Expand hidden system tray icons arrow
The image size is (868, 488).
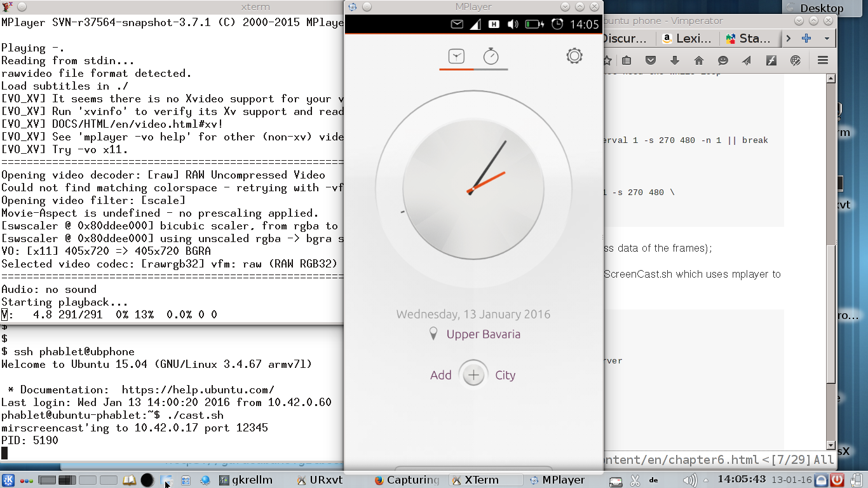pyautogui.click(x=706, y=480)
